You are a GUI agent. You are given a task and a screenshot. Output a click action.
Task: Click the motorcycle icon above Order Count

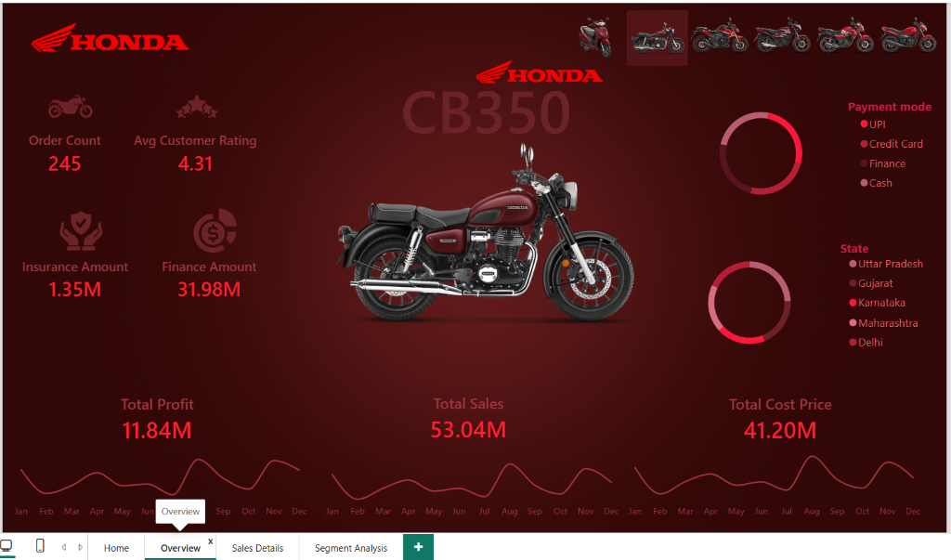pos(71,106)
